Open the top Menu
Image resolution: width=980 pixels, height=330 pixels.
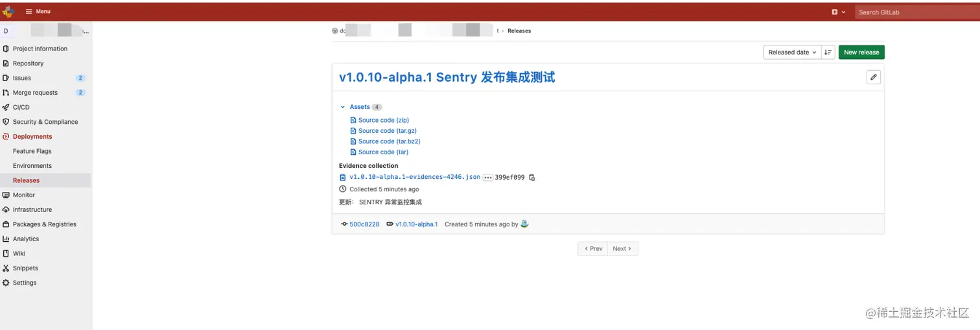click(x=38, y=12)
